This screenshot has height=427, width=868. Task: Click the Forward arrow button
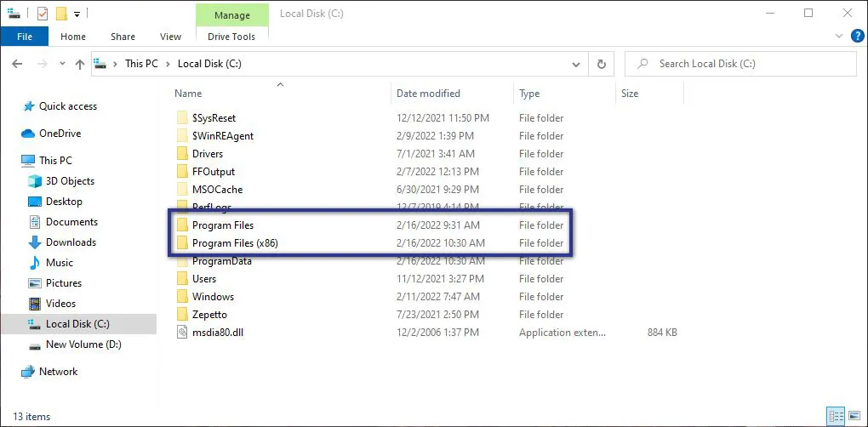[x=43, y=64]
